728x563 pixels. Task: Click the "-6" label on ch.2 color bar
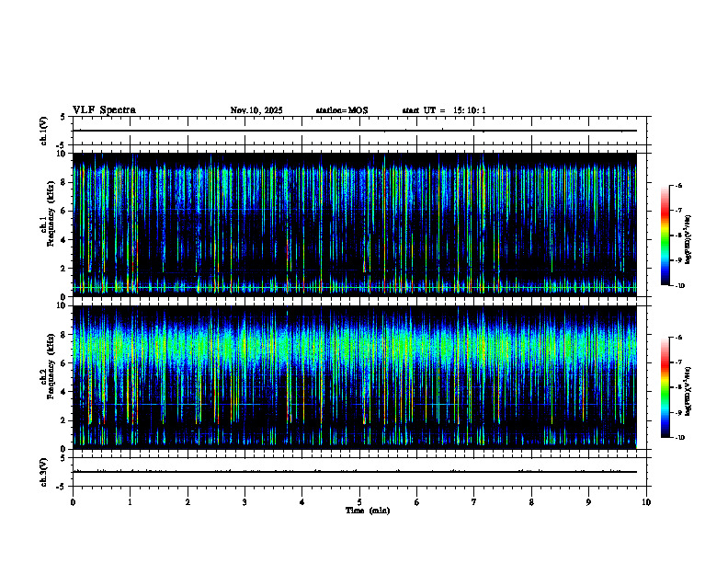pyautogui.click(x=678, y=338)
